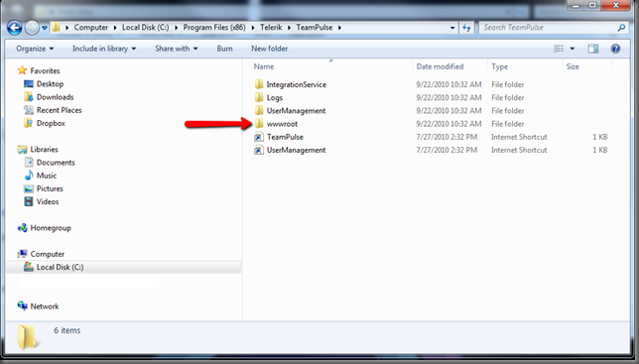The height and width of the screenshot is (364, 639).
Task: Open the recent locations dropdown arrow
Action: click(45, 28)
